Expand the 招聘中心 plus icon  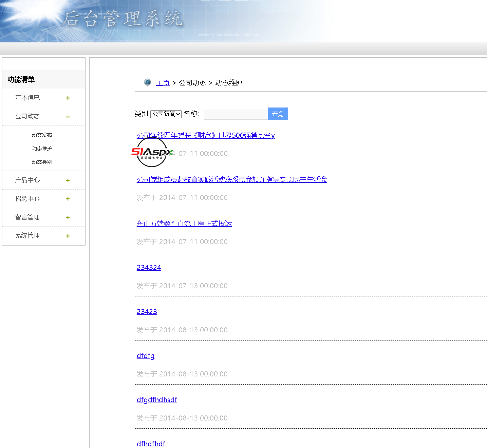(68, 199)
